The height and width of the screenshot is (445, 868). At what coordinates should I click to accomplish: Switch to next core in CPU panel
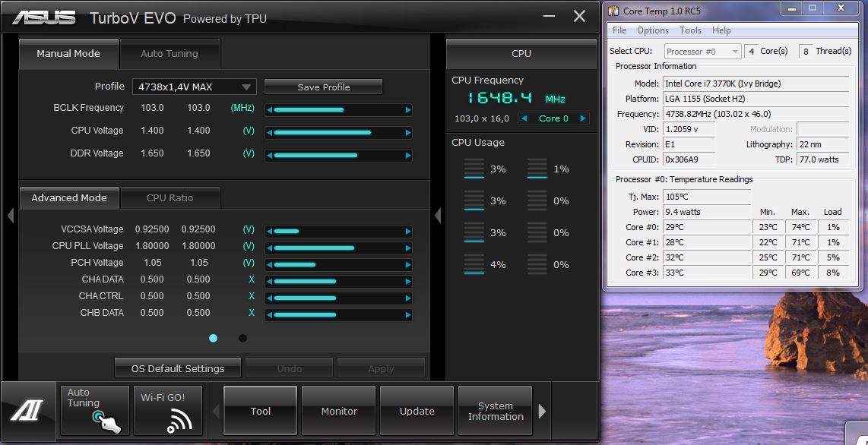point(582,118)
